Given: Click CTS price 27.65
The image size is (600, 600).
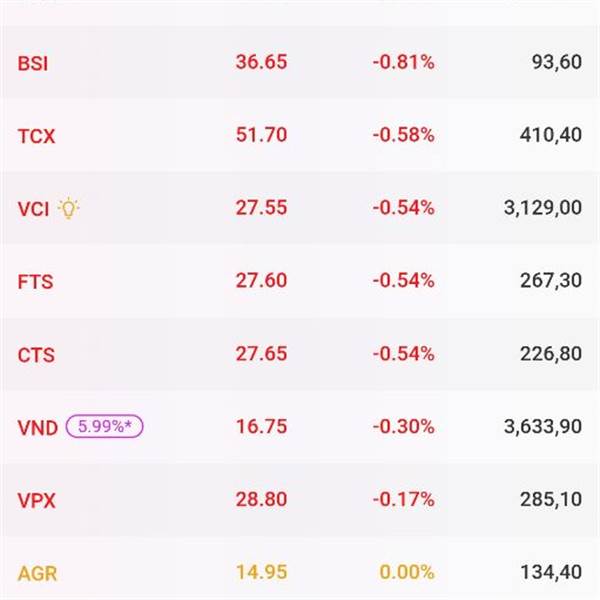Looking at the screenshot, I should click(261, 354).
